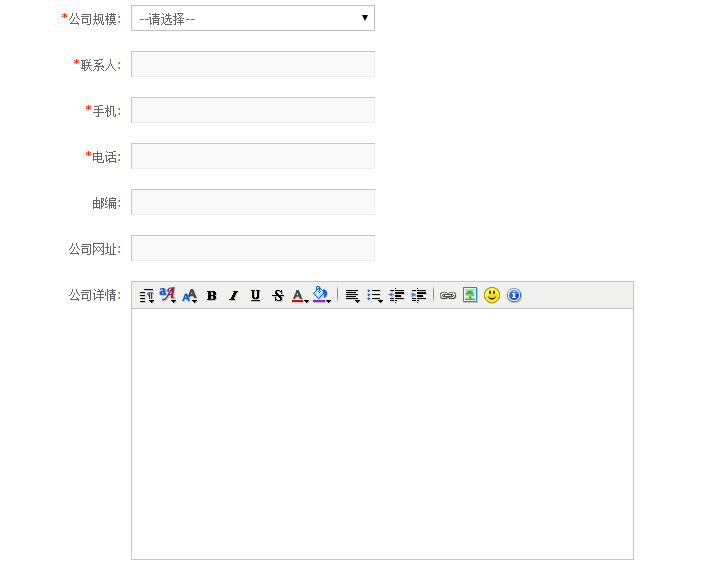Open the text alignment menu
The width and height of the screenshot is (717, 563).
352,295
